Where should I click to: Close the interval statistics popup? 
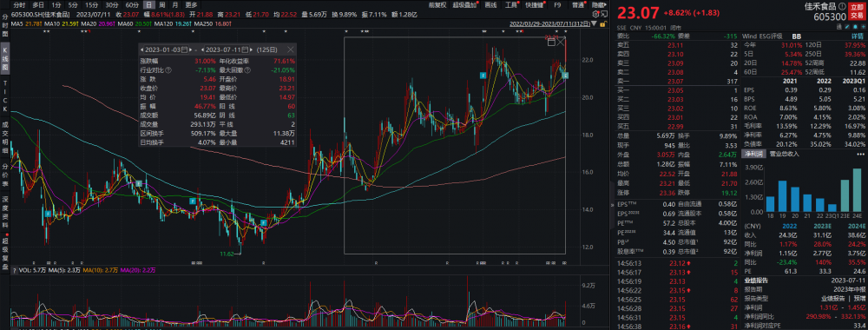(x=291, y=49)
